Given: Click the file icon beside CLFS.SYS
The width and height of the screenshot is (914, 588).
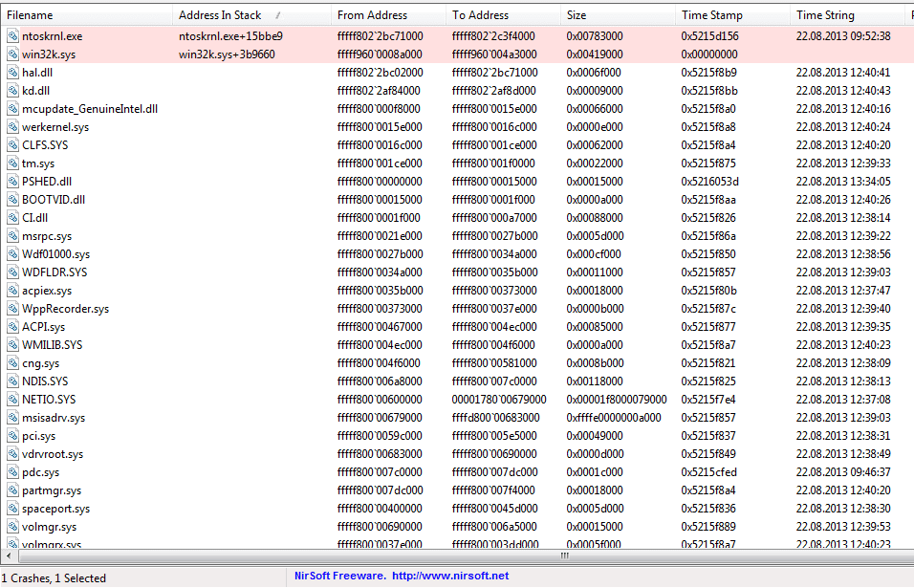Looking at the screenshot, I should [12, 145].
